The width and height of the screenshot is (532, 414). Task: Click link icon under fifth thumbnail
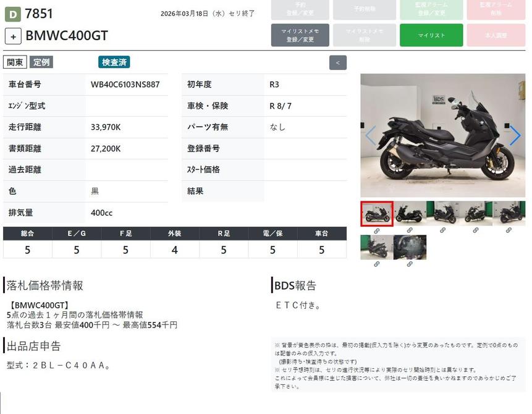[509, 230]
